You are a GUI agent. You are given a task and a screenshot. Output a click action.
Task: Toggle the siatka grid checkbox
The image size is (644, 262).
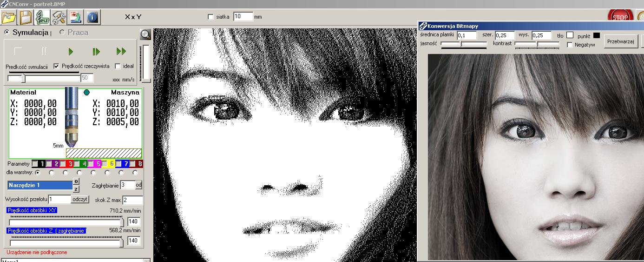210,17
